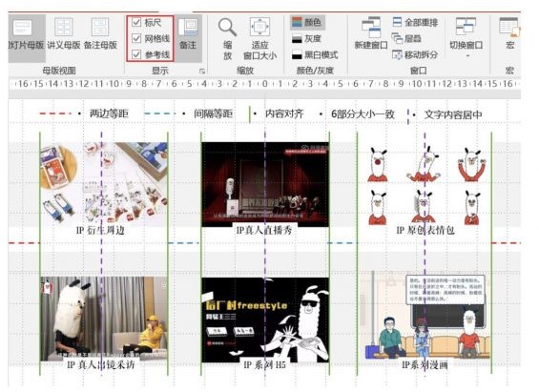Click legend text 6部分大小一致
The image size is (539, 392).
[x=363, y=114]
